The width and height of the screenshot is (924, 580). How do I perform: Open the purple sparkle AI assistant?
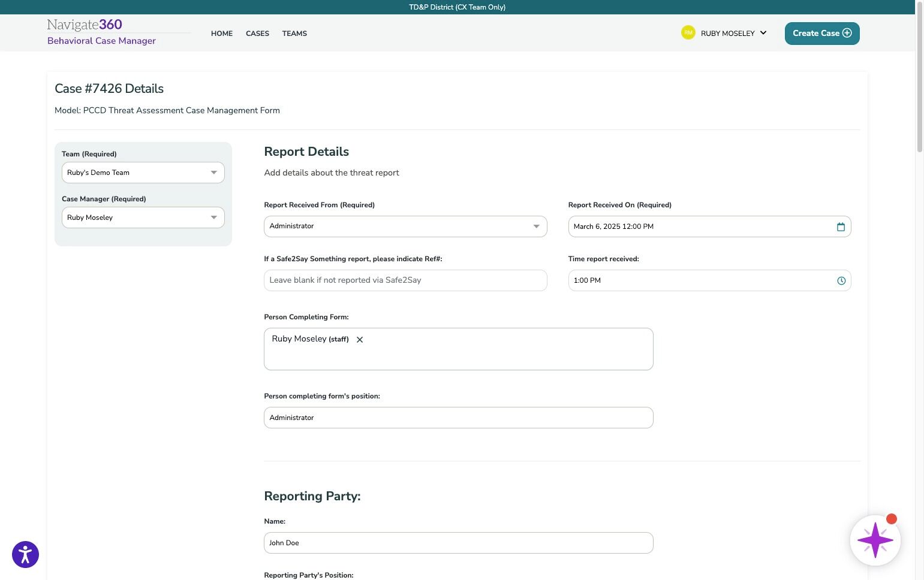pyautogui.click(x=875, y=540)
